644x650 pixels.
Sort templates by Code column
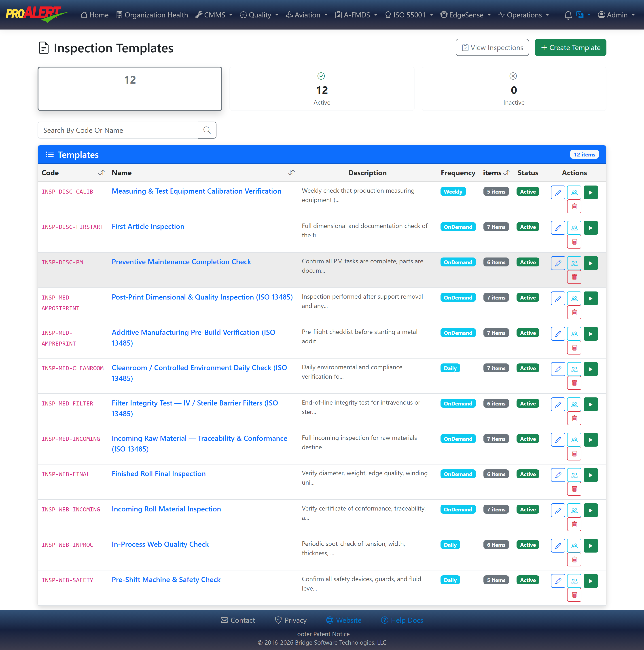tap(101, 173)
